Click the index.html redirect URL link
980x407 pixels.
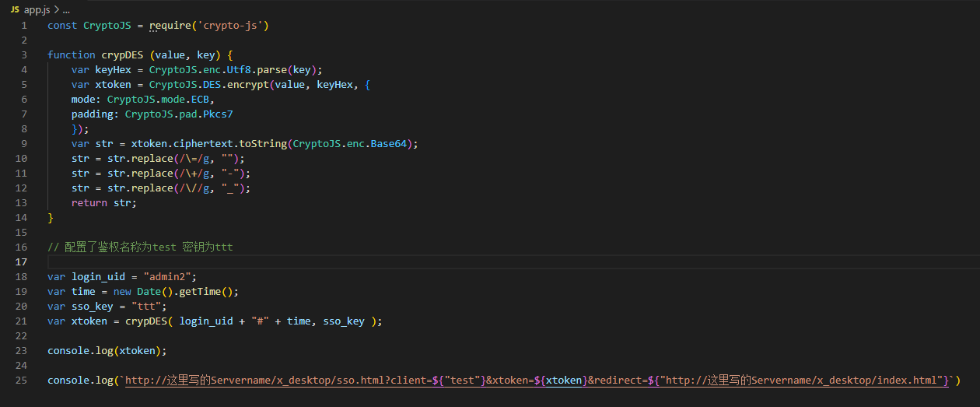coord(803,381)
